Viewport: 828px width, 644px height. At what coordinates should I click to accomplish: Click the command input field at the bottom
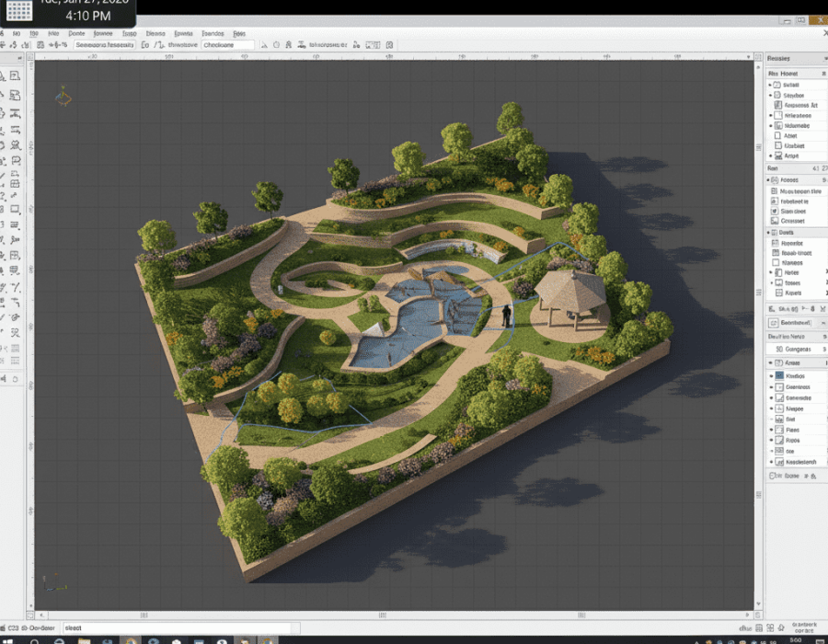pos(175,627)
